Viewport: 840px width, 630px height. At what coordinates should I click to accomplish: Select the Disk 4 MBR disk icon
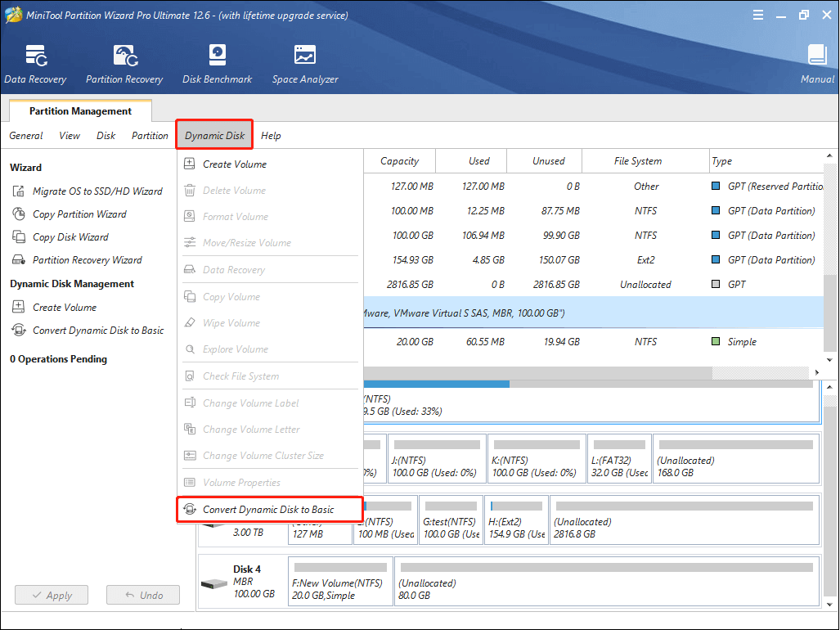(214, 583)
